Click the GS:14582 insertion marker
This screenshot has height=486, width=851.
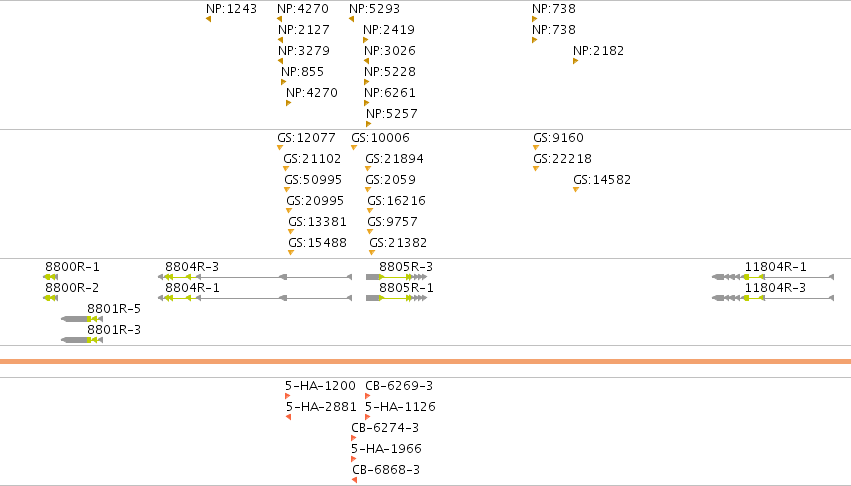pyautogui.click(x=576, y=190)
